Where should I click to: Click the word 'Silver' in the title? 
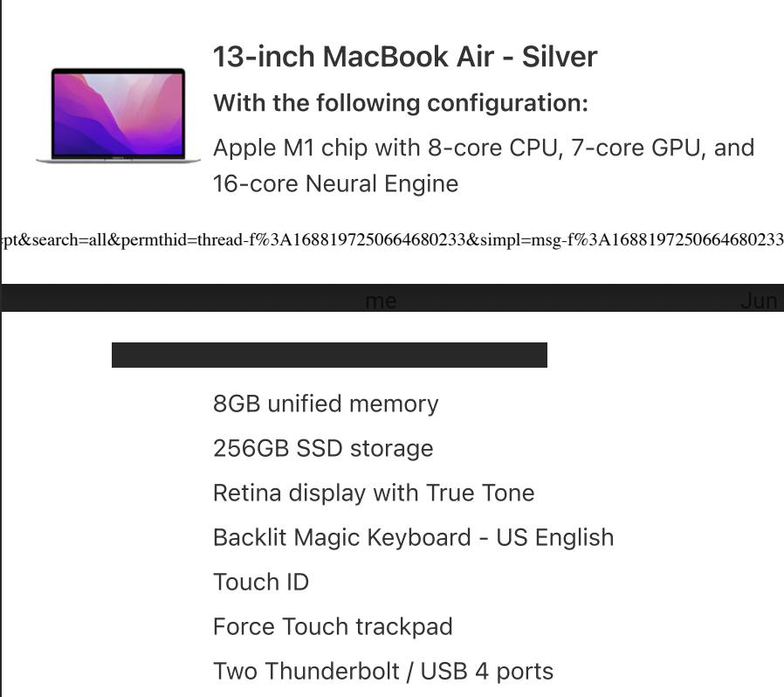[560, 57]
